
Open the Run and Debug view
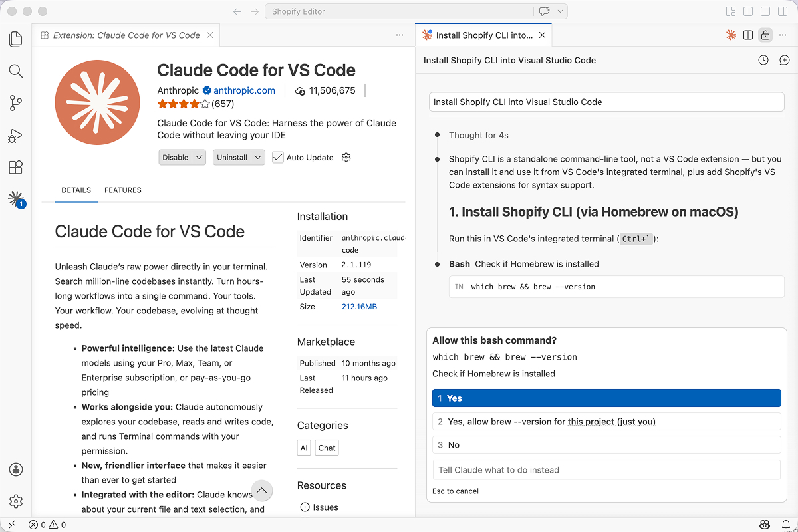pos(15,135)
